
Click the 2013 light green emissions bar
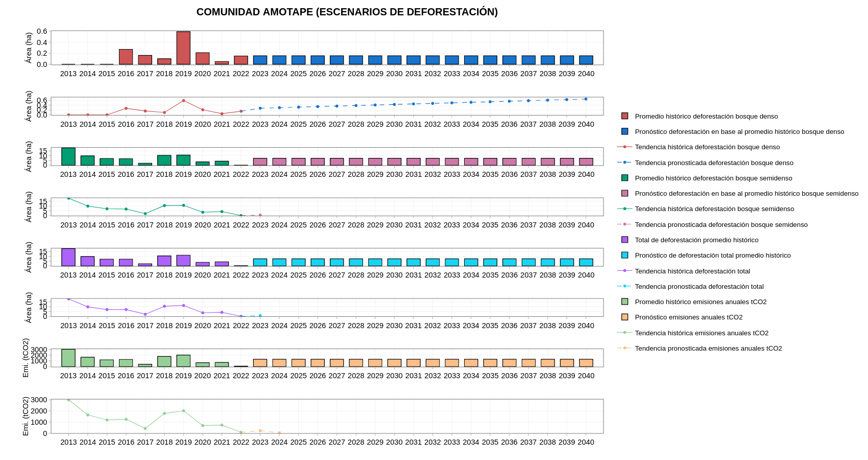68,358
